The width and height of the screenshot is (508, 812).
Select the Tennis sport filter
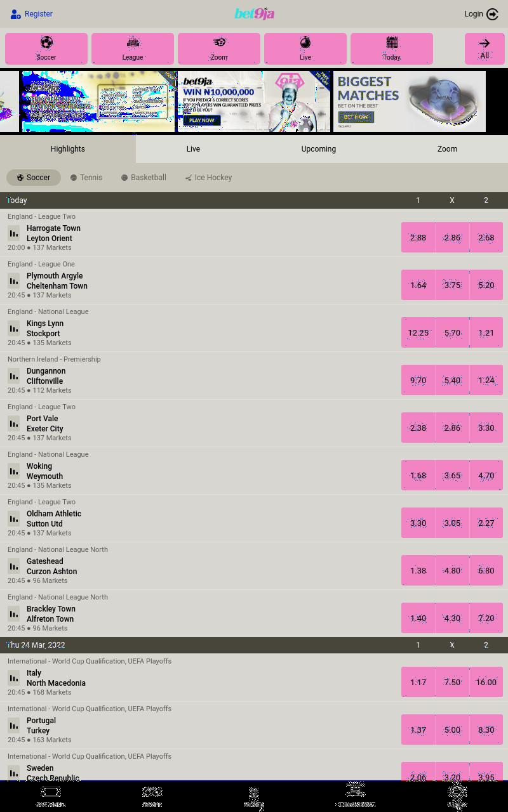[x=86, y=178]
